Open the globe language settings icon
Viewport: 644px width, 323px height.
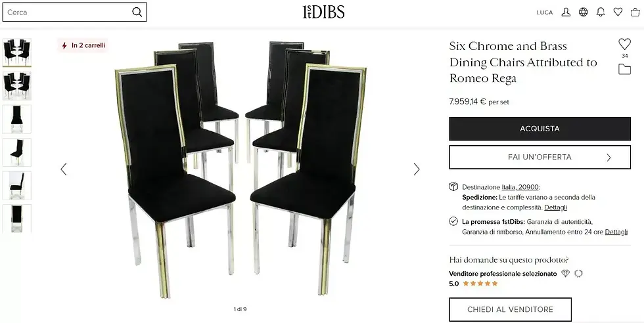click(584, 12)
